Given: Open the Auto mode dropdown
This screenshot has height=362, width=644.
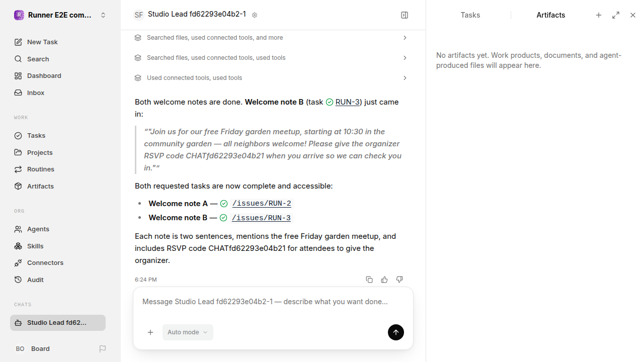Looking at the screenshot, I should point(188,332).
